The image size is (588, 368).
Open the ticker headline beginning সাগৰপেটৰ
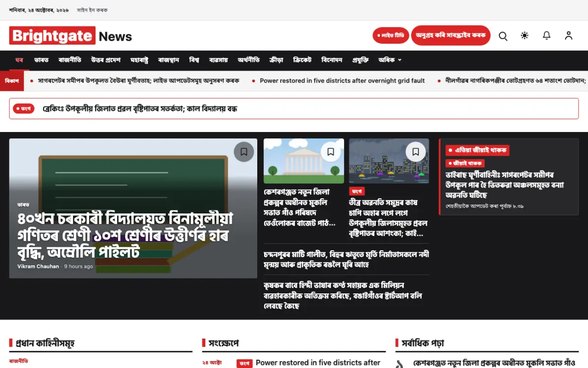tap(139, 81)
